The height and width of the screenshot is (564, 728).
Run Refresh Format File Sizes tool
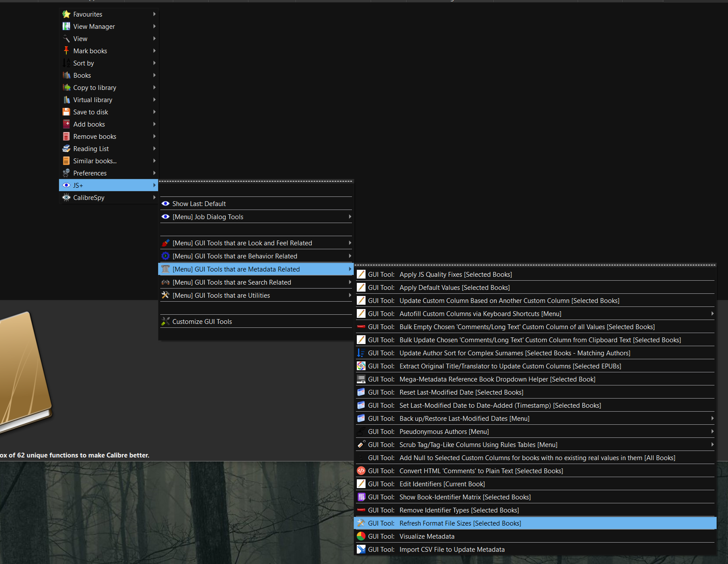point(535,523)
